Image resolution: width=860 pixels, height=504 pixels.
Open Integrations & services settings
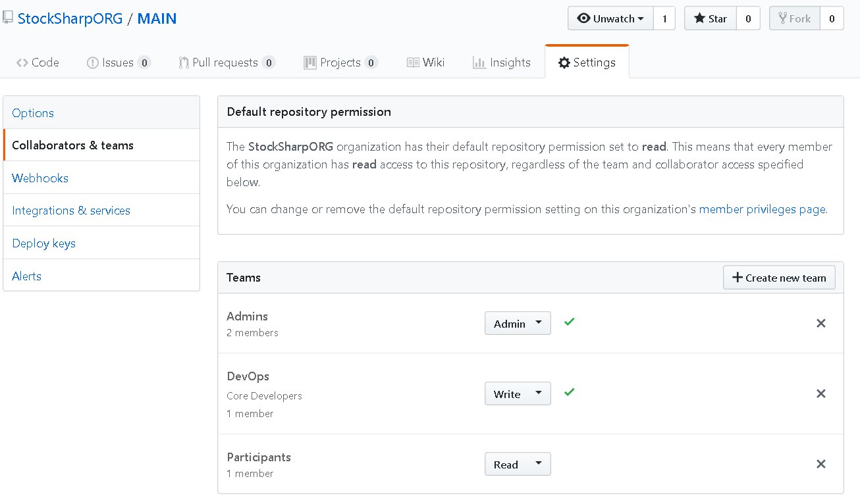[x=101, y=211]
